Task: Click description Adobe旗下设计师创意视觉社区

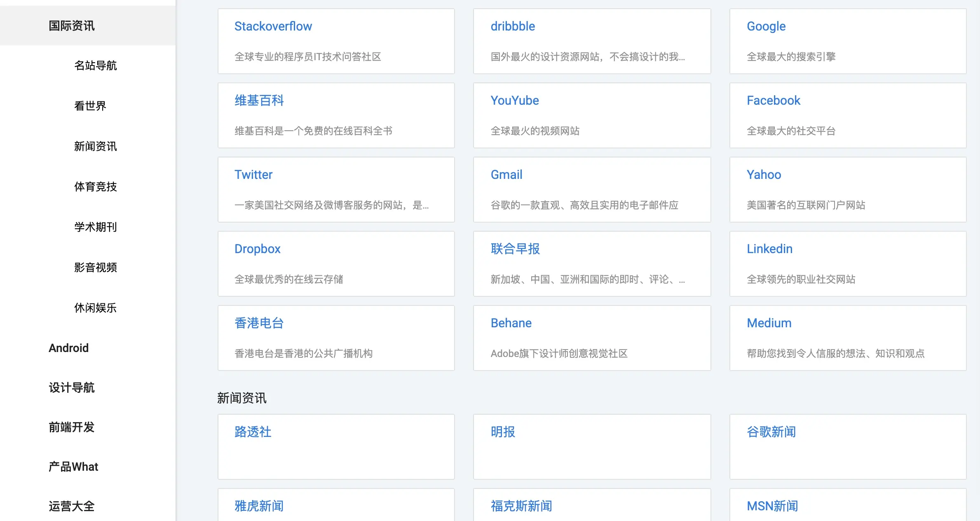Action: tap(559, 354)
